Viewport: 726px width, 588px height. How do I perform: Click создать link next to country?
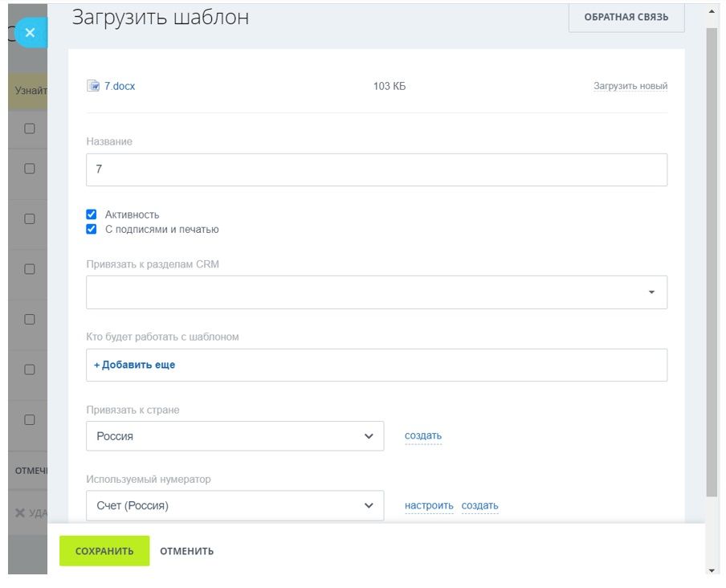[x=423, y=436]
